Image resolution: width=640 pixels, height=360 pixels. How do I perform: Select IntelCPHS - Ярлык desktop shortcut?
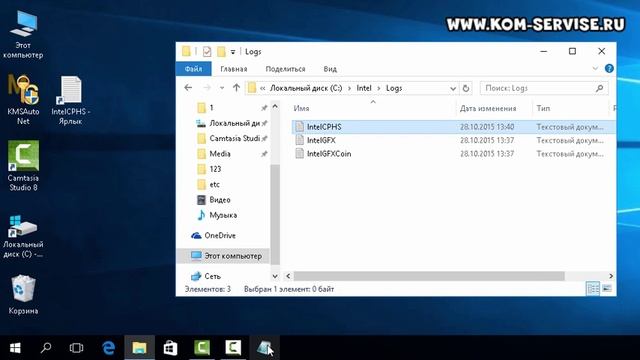[x=71, y=100]
